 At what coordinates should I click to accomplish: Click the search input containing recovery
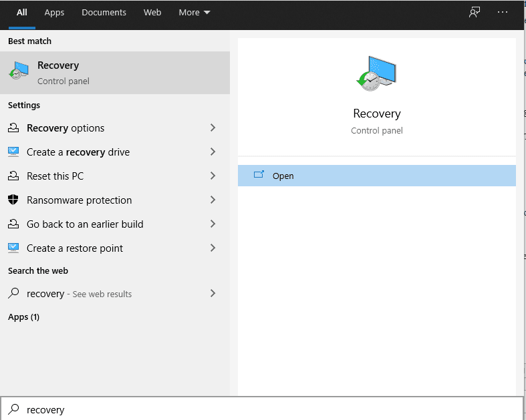click(x=261, y=409)
